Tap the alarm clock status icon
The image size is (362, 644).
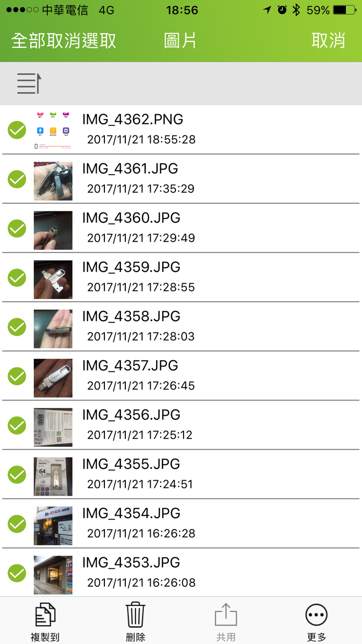(x=282, y=10)
